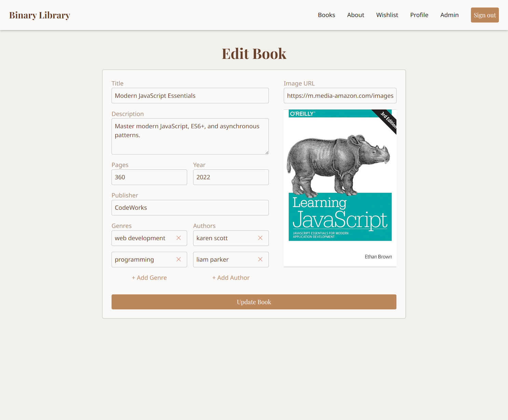Open the Wishlist section
Screen dimensions: 508x420
(387, 15)
